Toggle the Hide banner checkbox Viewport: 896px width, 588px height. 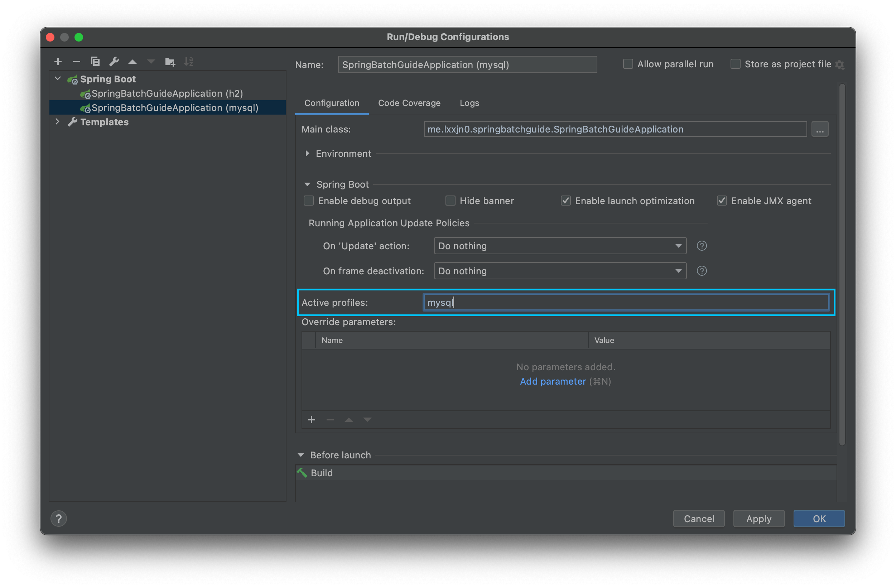(x=450, y=201)
